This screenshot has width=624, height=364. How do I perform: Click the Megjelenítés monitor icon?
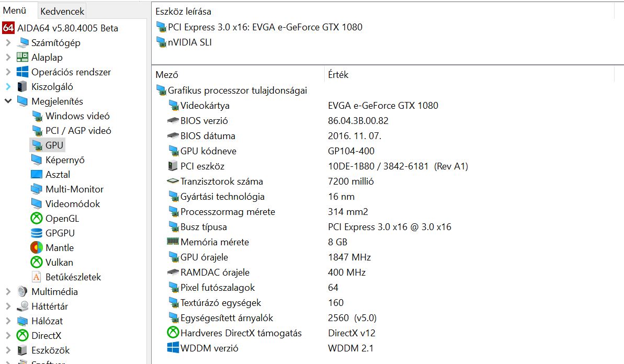[x=22, y=101]
